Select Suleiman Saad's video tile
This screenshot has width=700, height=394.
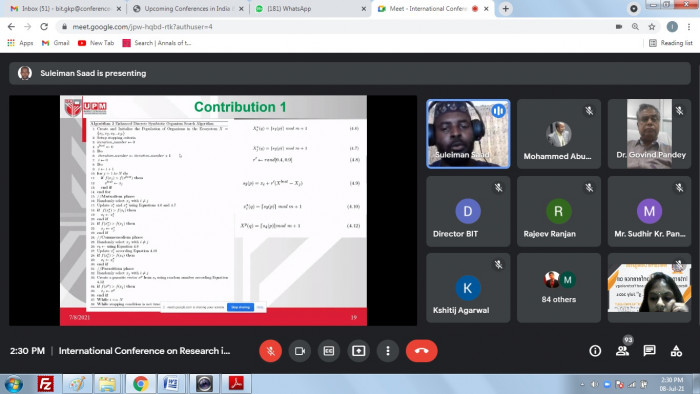click(x=468, y=134)
